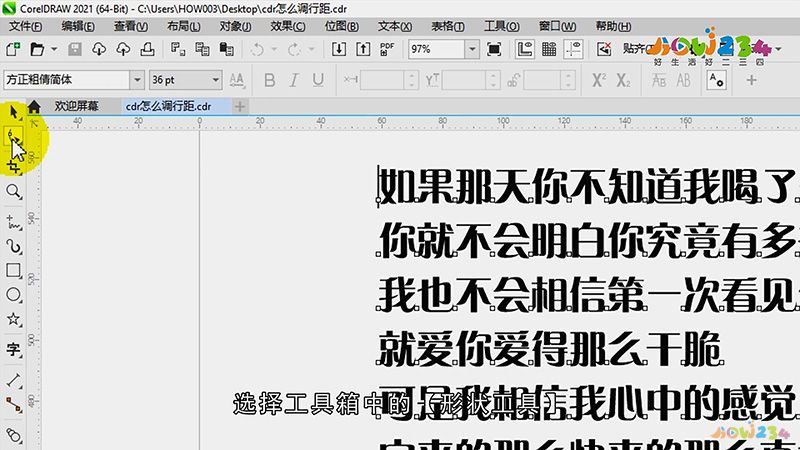The image size is (800, 450).
Task: Open the 位图(B) menu
Action: (x=341, y=26)
